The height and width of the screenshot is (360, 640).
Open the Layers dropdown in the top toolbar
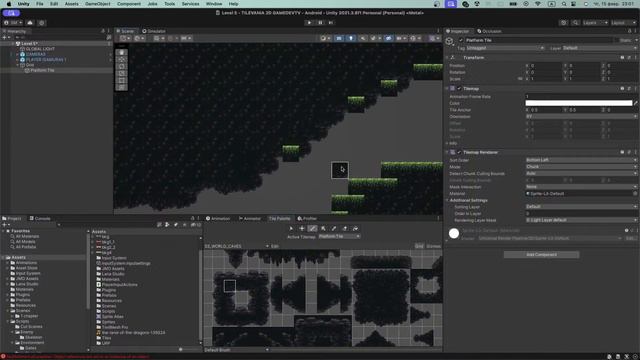pos(595,23)
